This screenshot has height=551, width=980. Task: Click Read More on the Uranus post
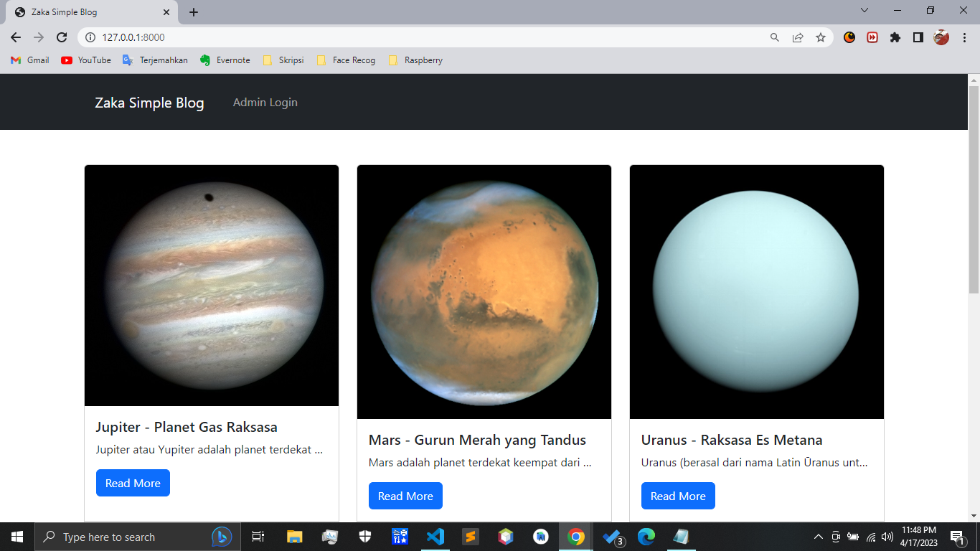click(x=678, y=496)
